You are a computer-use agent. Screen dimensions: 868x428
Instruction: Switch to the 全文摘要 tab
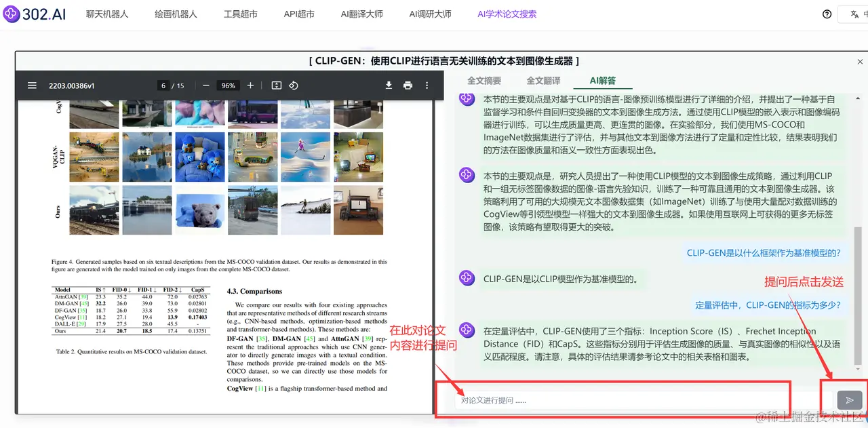pos(484,80)
